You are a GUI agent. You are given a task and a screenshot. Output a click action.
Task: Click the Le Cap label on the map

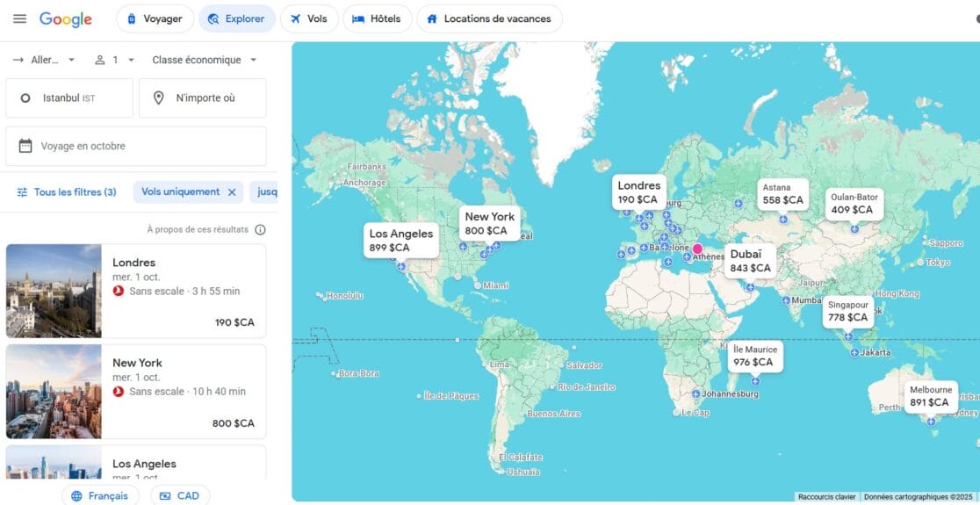coord(695,413)
